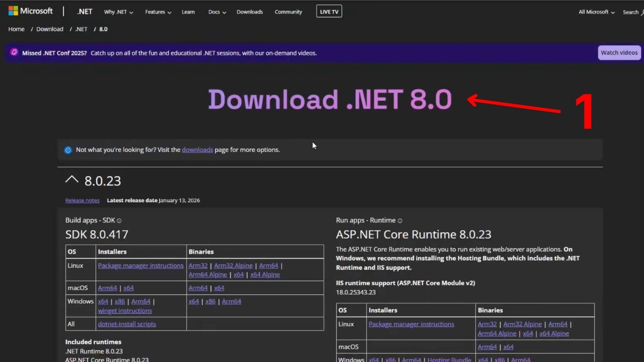This screenshot has height=362, width=644.
Task: Download ASP.NET Runtime Linux Arm64 Alpine binary
Action: (x=497, y=334)
